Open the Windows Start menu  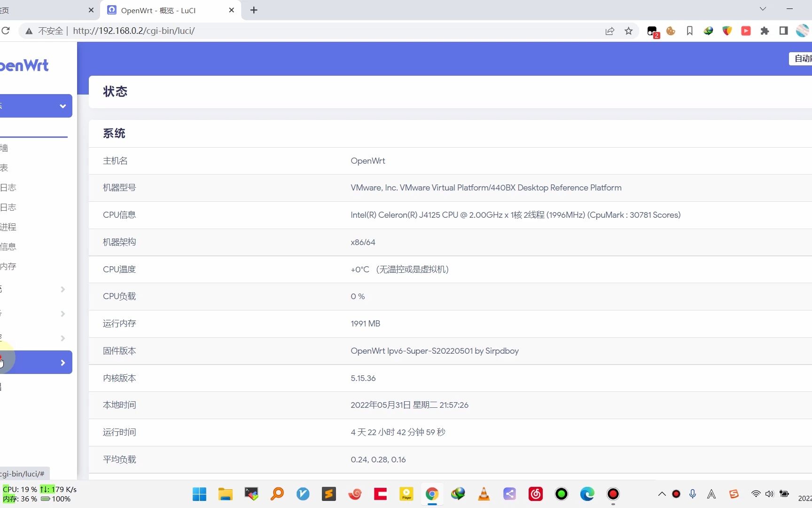199,494
